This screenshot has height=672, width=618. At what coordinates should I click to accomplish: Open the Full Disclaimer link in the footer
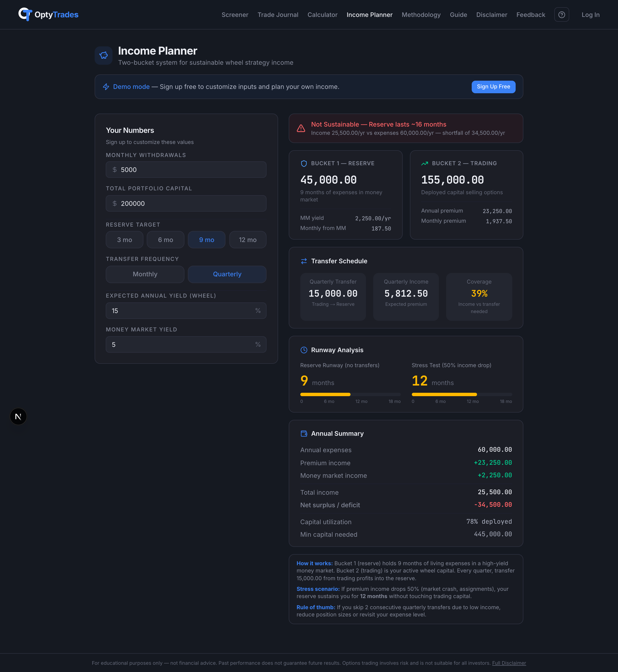[x=509, y=663]
